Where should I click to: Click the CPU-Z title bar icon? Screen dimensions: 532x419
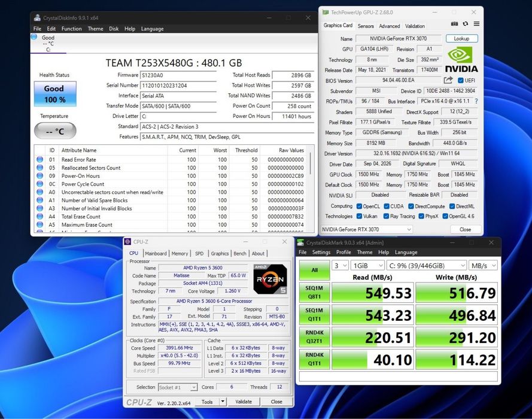tap(127, 242)
